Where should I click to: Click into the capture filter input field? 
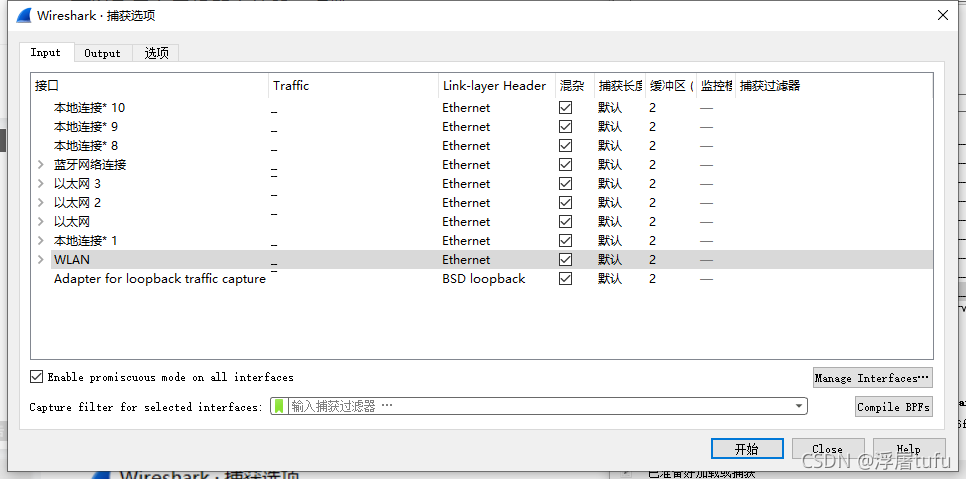[540, 406]
